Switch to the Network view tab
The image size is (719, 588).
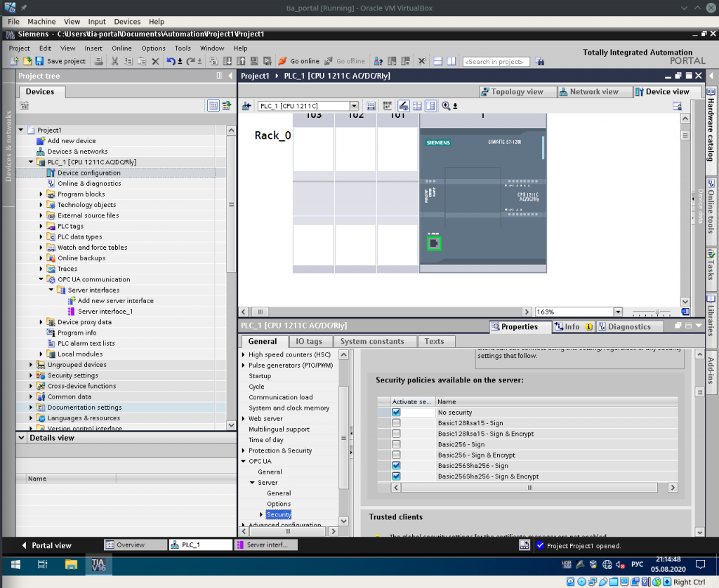[x=594, y=92]
